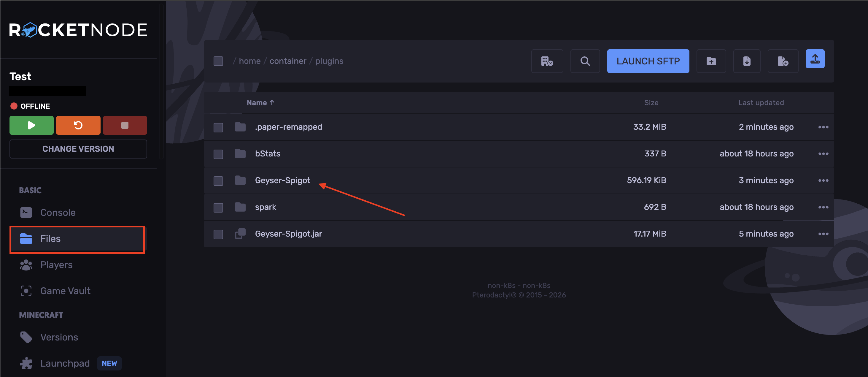Tick the bStats folder checkbox
Viewport: 868px width, 377px height.
coord(218,154)
